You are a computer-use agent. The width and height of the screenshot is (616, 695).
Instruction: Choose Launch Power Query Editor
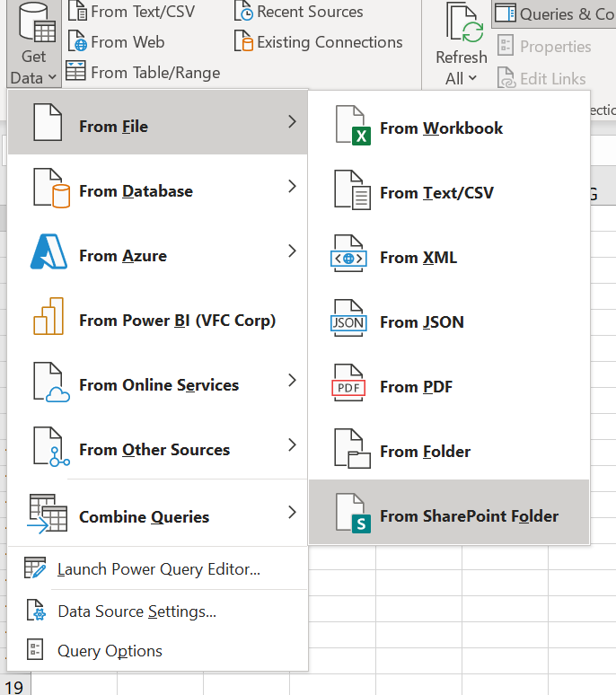(158, 568)
